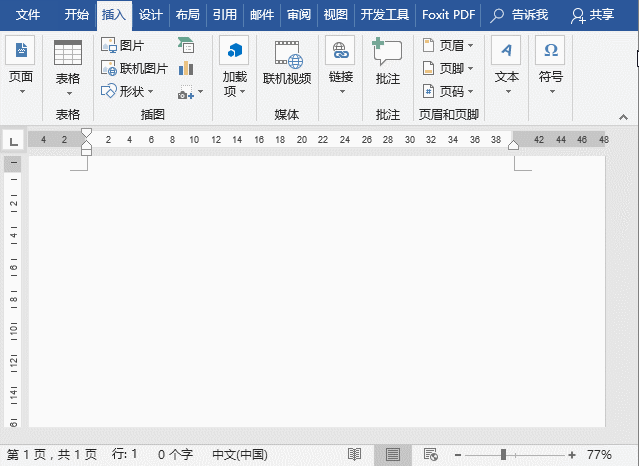Add a 批注 comment
Image resolution: width=639 pixels, height=466 pixels.
click(x=387, y=57)
